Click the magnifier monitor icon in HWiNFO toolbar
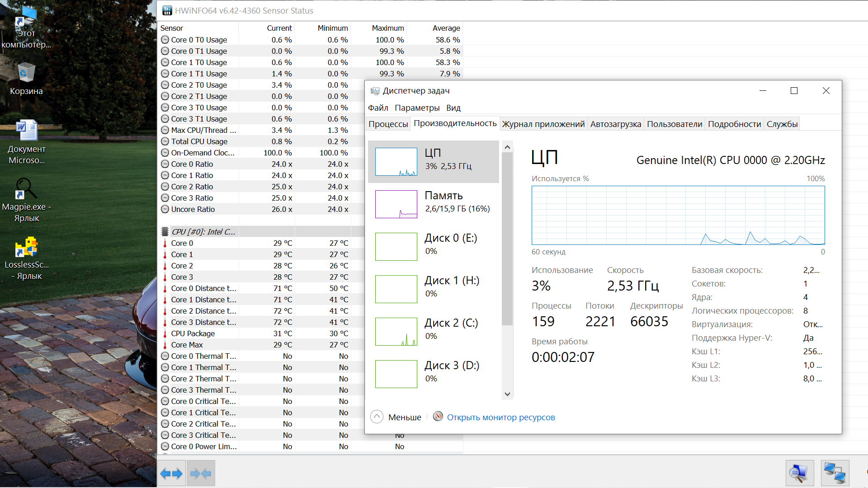Image resolution: width=868 pixels, height=488 pixels. 799,473
